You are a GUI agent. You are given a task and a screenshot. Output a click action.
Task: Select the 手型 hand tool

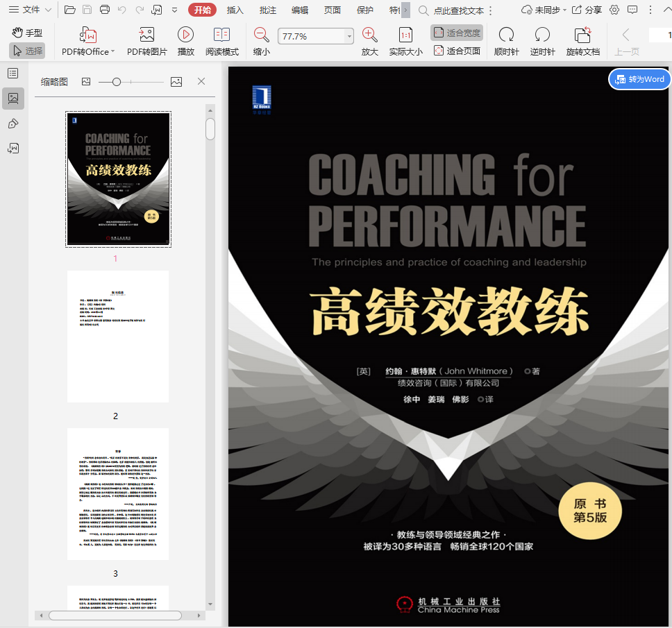[x=27, y=33]
